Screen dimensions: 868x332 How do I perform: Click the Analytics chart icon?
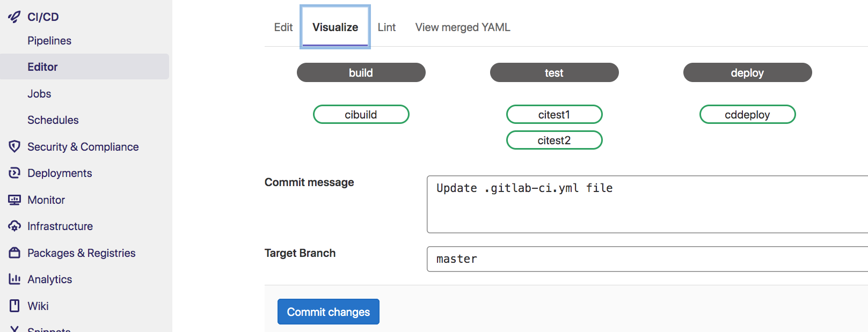coord(14,279)
